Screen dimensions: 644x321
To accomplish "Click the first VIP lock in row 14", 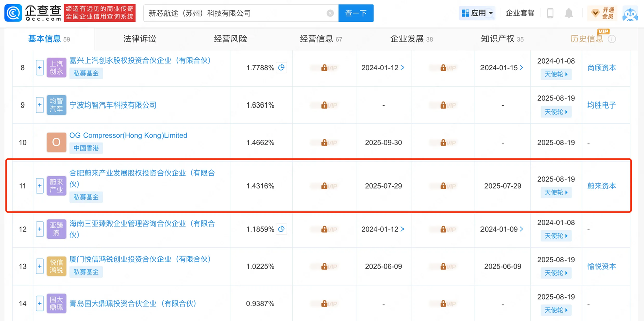I will tap(324, 303).
